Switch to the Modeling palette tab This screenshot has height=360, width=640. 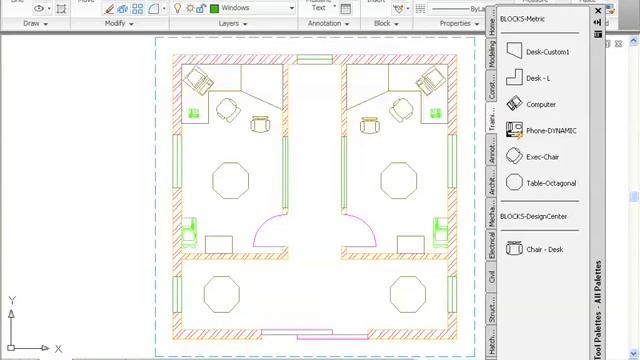(x=491, y=54)
